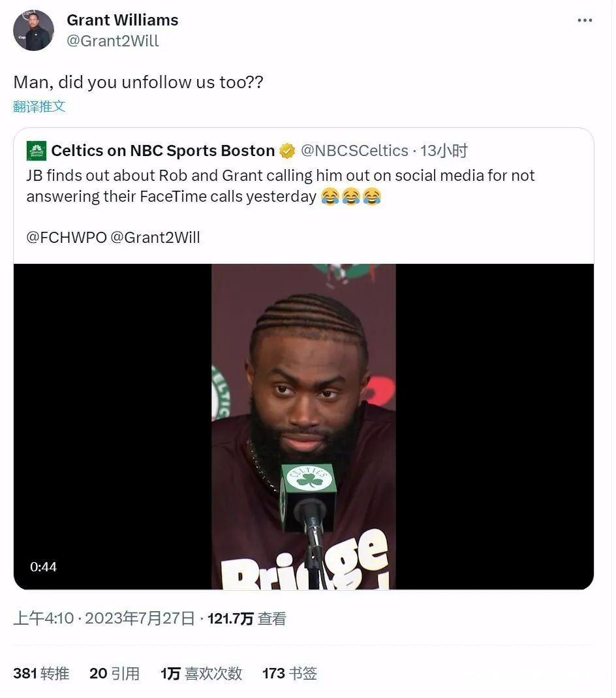Click the 0:44 video duration label

43,567
